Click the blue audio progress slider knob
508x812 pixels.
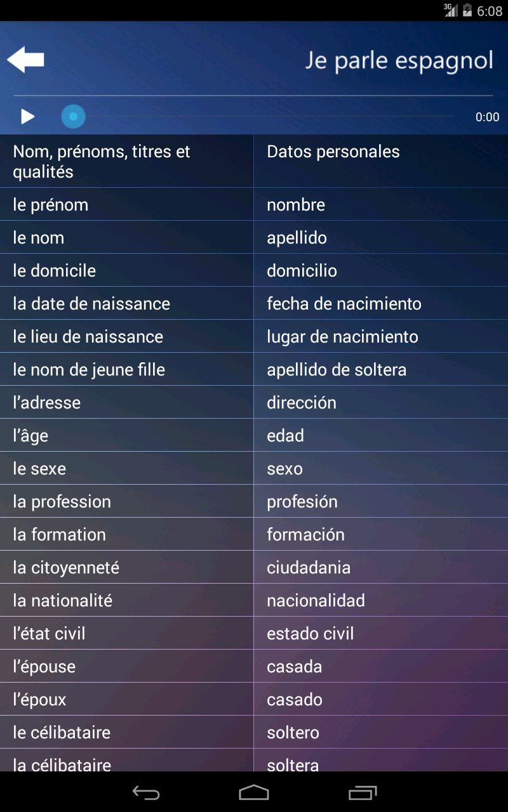(x=73, y=117)
